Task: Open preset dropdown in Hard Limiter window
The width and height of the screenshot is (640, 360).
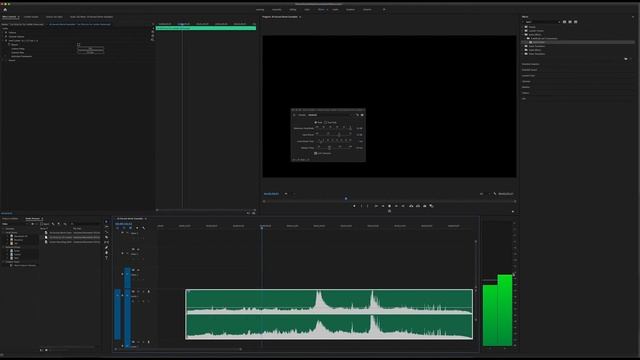Action: tap(331, 115)
